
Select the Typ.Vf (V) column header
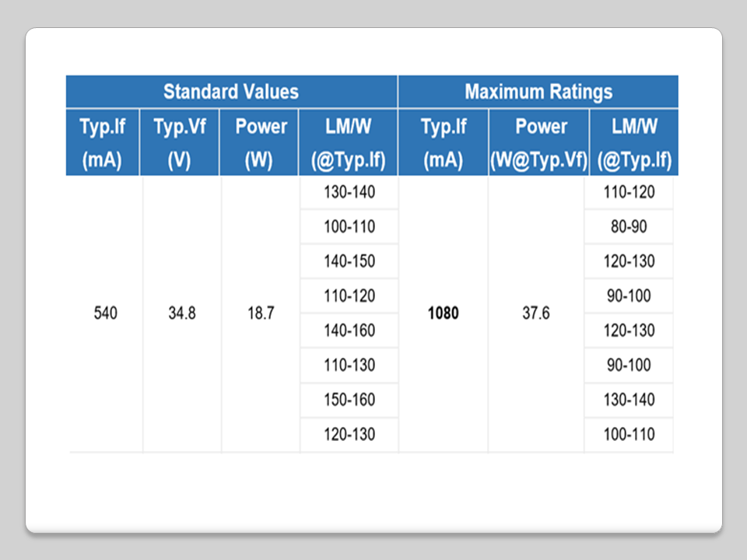click(x=181, y=142)
